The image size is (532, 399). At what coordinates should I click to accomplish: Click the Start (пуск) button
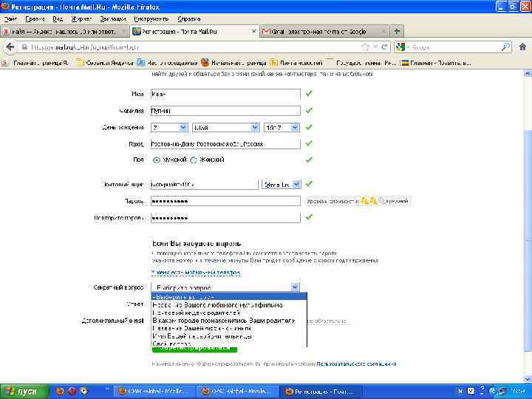24,392
